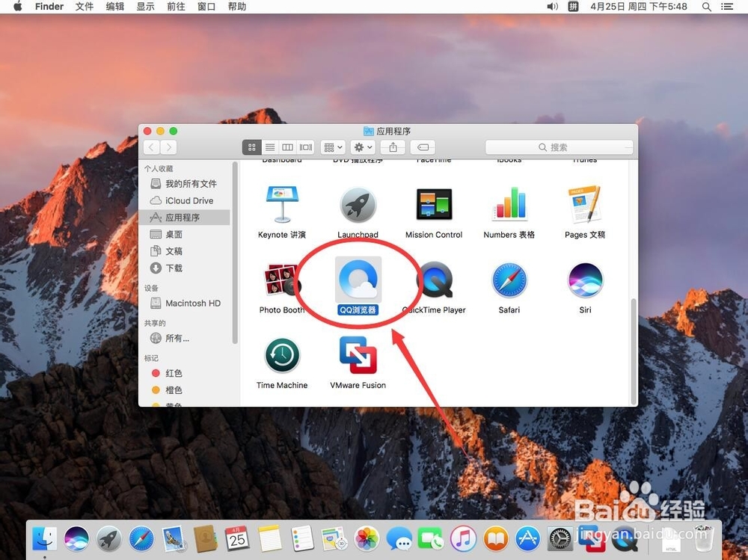Viewport: 748px width, 560px height.
Task: Open the 窗口 menu
Action: pos(206,7)
